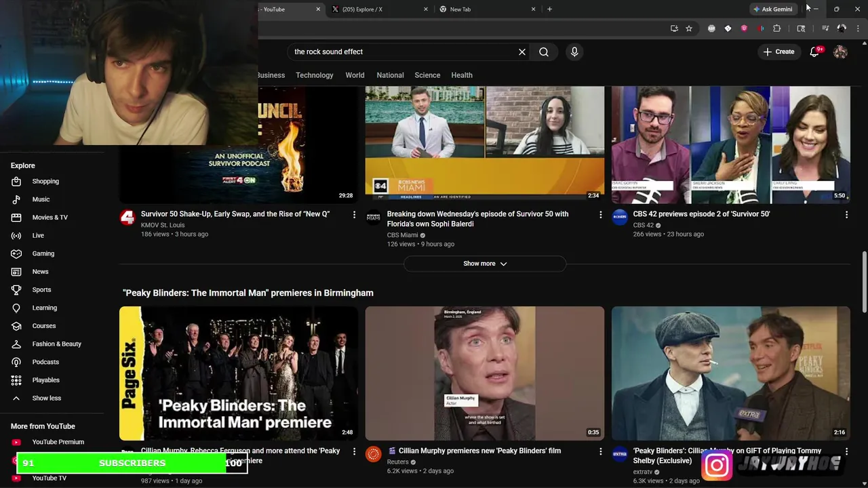The image size is (868, 488).
Task: Open YouTube Premium in the sidebar
Action: point(52,442)
